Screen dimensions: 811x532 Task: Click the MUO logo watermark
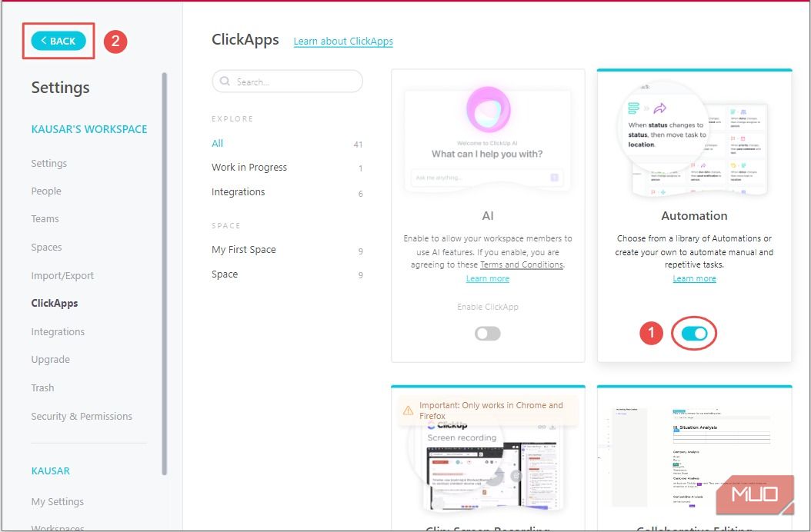pos(755,495)
